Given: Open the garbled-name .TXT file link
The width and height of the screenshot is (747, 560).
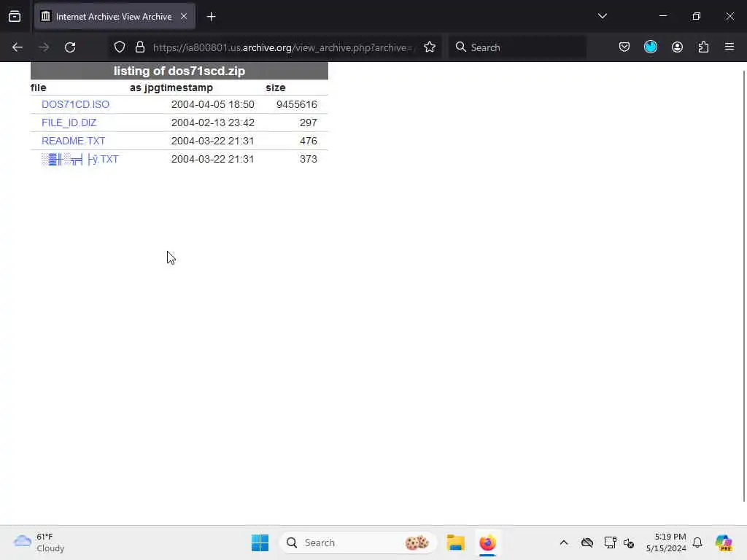Looking at the screenshot, I should [80, 159].
